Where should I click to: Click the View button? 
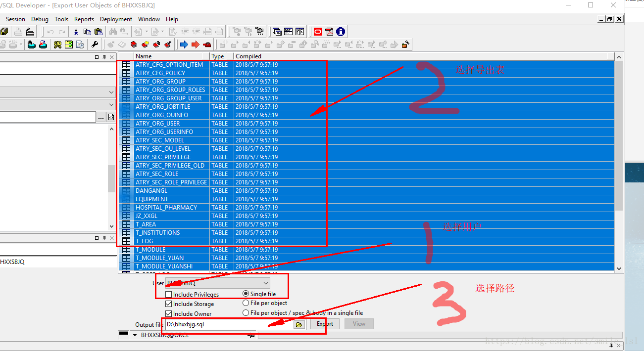point(359,324)
